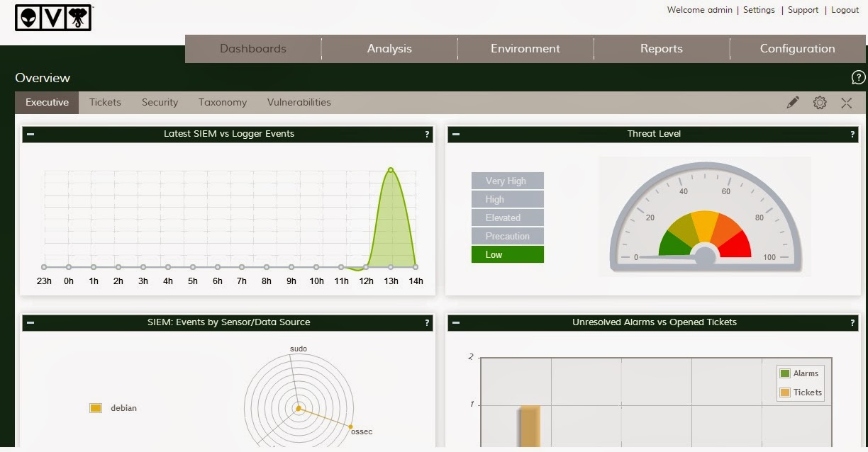Click help icon on Latest SIEM vs Logger Events
This screenshot has width=868, height=452.
click(x=427, y=134)
